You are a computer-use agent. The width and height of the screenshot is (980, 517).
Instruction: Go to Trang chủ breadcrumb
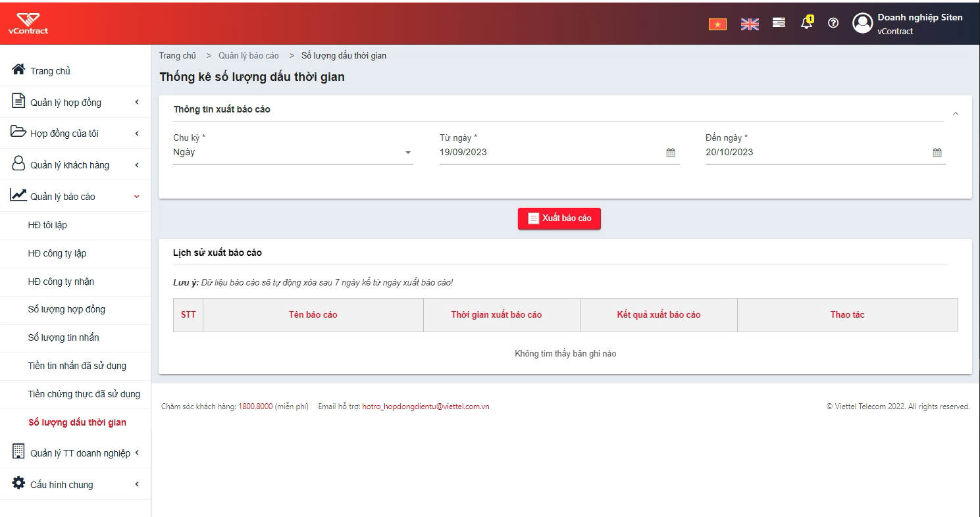[178, 56]
